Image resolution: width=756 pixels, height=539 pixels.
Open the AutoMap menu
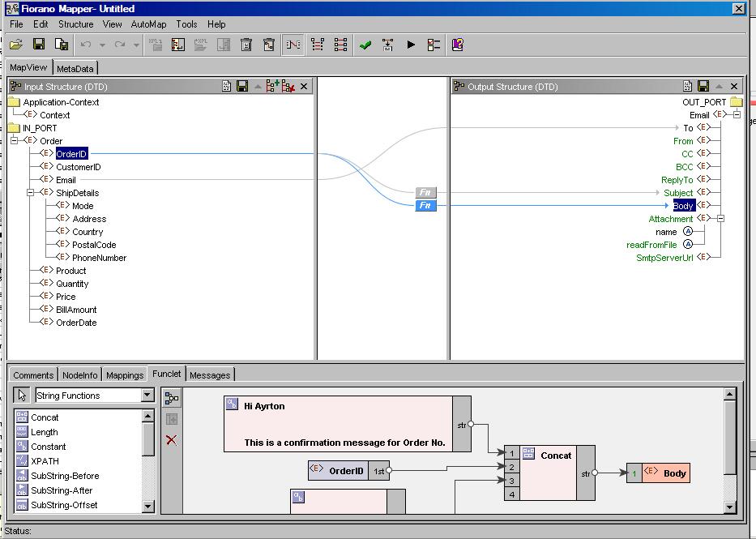point(148,24)
